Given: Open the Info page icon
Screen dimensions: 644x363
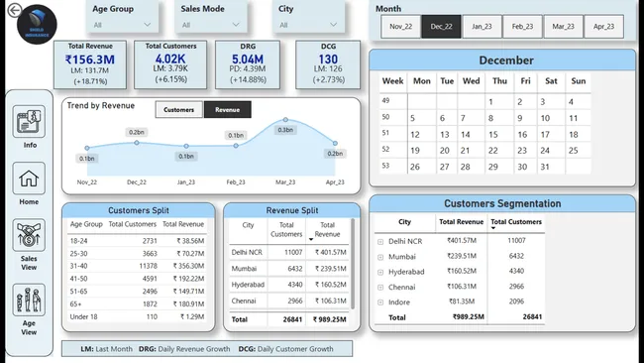Looking at the screenshot, I should tap(29, 121).
